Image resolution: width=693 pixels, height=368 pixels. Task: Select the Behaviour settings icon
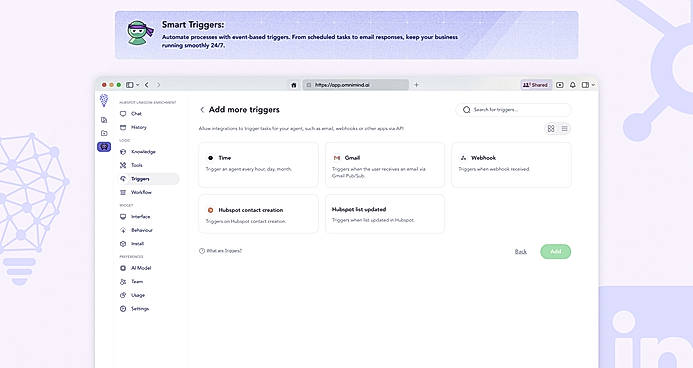pos(123,230)
